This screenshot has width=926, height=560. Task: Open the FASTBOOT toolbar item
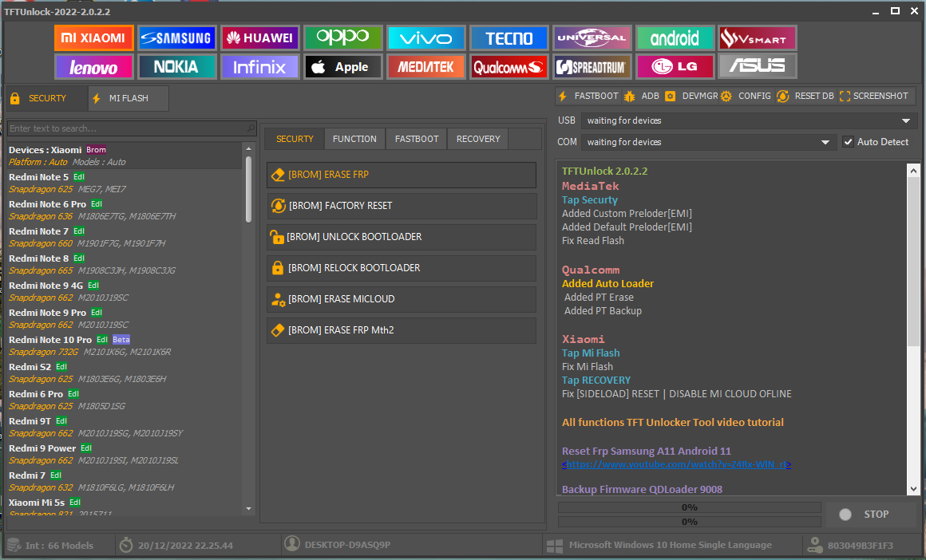[x=588, y=96]
